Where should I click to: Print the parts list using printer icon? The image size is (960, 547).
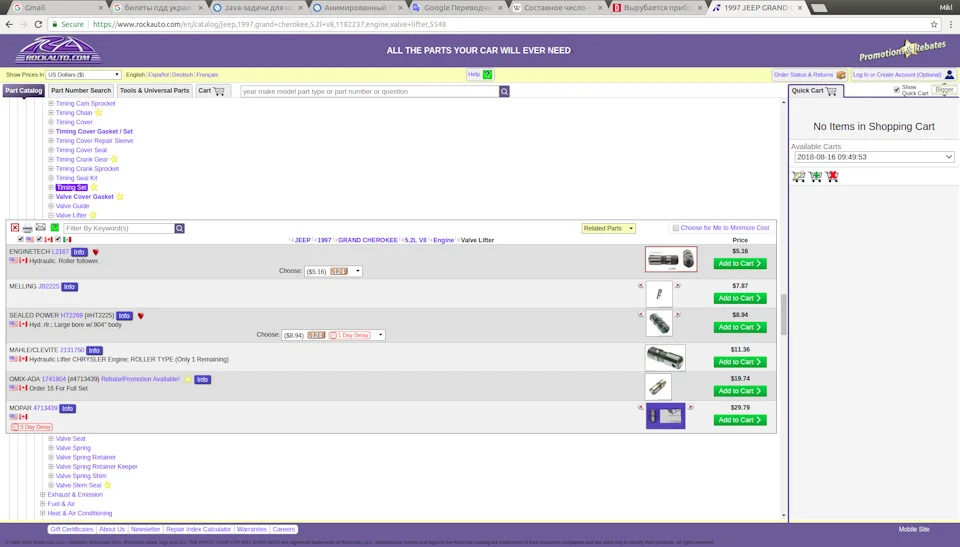(x=28, y=228)
